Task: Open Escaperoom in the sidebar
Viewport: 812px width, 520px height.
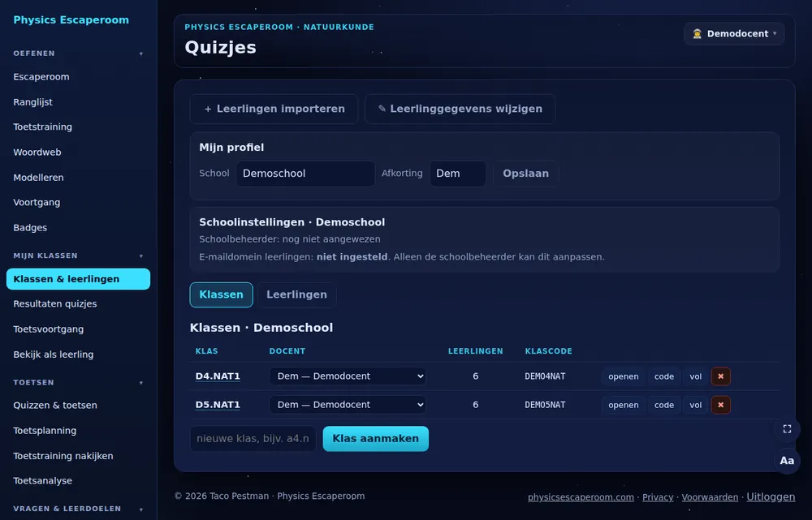Action: (x=78, y=76)
